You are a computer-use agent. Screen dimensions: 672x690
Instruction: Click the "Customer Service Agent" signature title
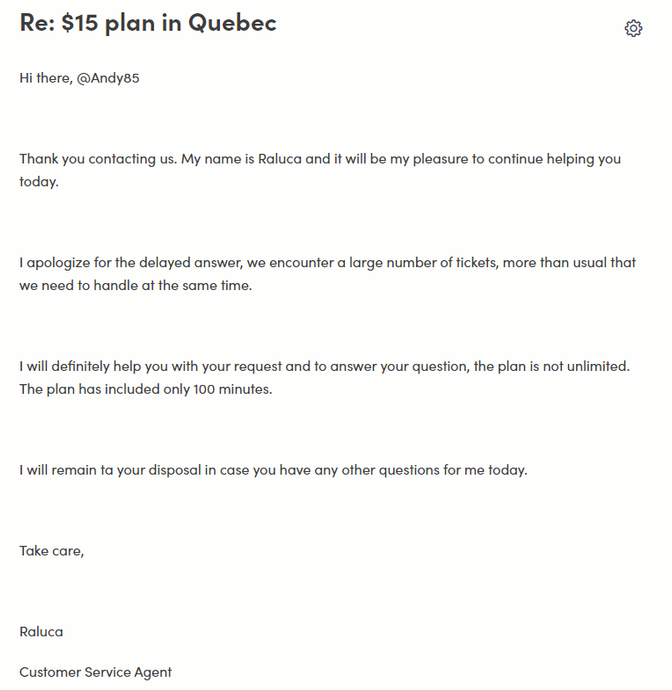[96, 672]
